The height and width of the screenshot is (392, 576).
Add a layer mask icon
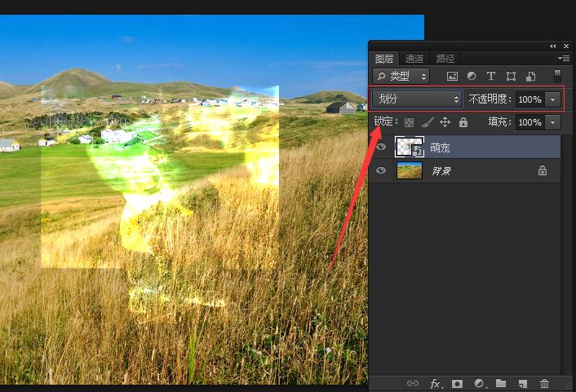tap(457, 384)
